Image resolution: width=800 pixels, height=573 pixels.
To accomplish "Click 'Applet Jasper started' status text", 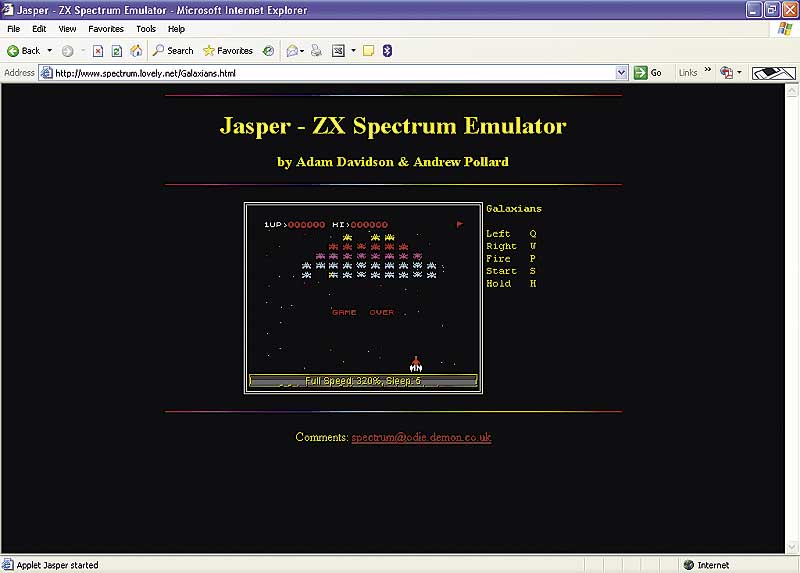I will tap(57, 565).
